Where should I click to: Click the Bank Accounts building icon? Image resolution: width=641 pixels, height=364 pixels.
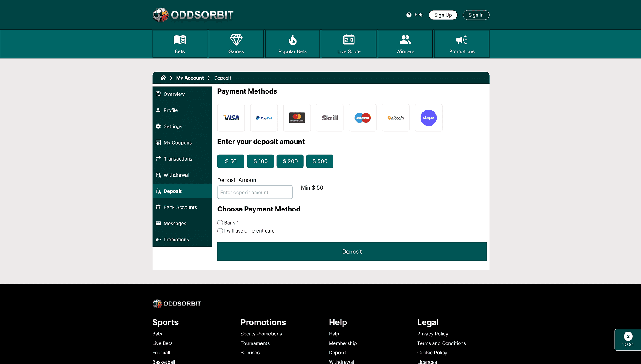[158, 207]
